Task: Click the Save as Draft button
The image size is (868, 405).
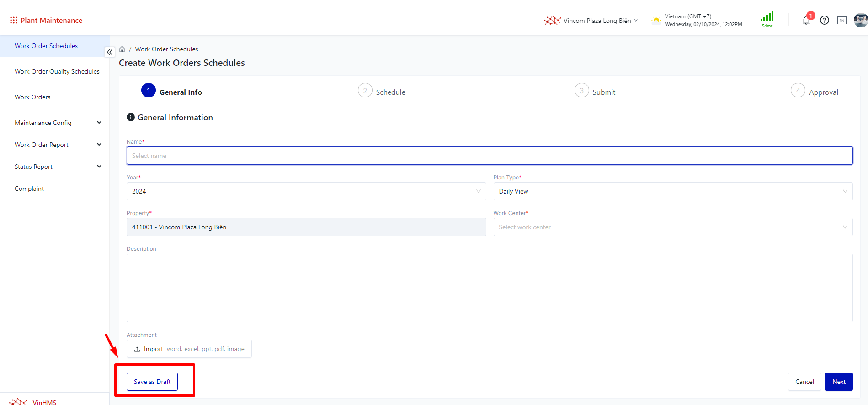Action: [152, 382]
